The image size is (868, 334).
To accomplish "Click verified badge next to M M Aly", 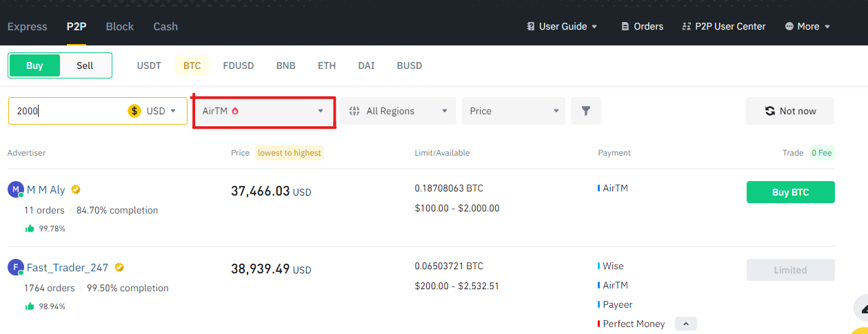I will pos(76,189).
